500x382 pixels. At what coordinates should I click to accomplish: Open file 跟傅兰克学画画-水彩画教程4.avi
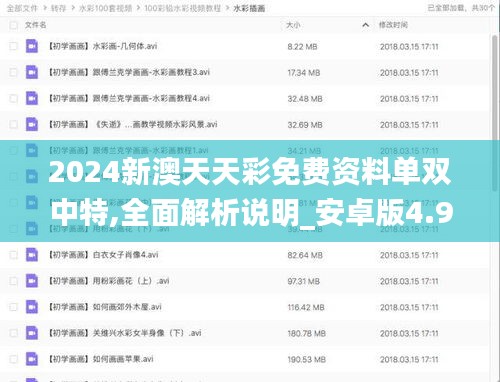pyautogui.click(x=129, y=98)
